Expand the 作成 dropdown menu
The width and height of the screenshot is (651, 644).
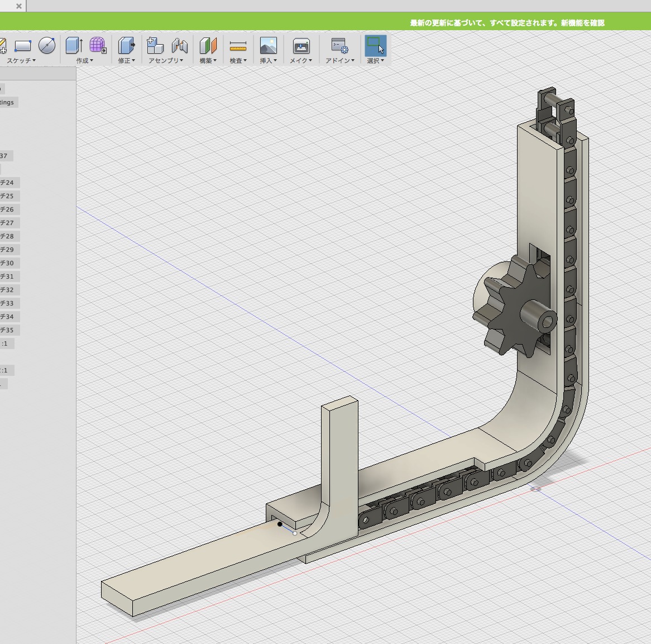pos(84,60)
